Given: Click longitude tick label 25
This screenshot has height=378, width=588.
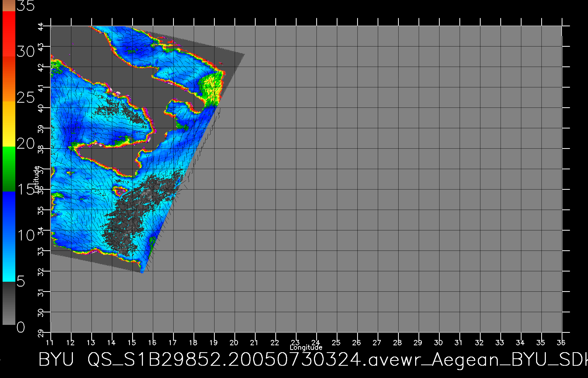Looking at the screenshot, I should pyautogui.click(x=336, y=342).
